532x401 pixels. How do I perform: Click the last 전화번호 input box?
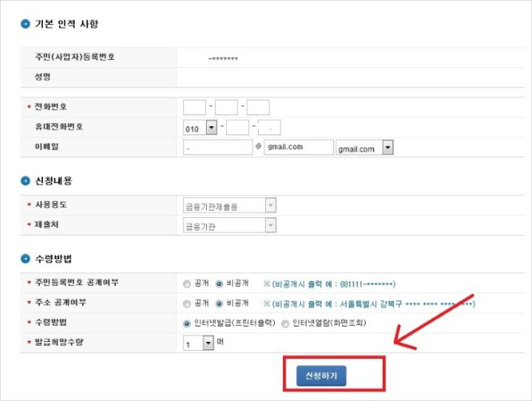pos(258,107)
